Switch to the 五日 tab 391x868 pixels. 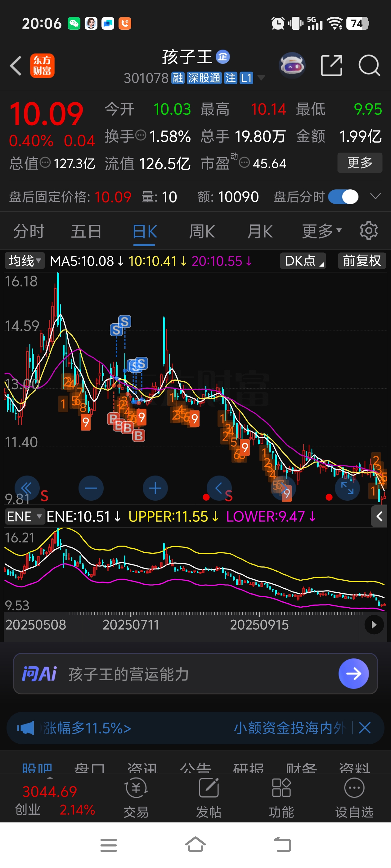[x=86, y=232]
